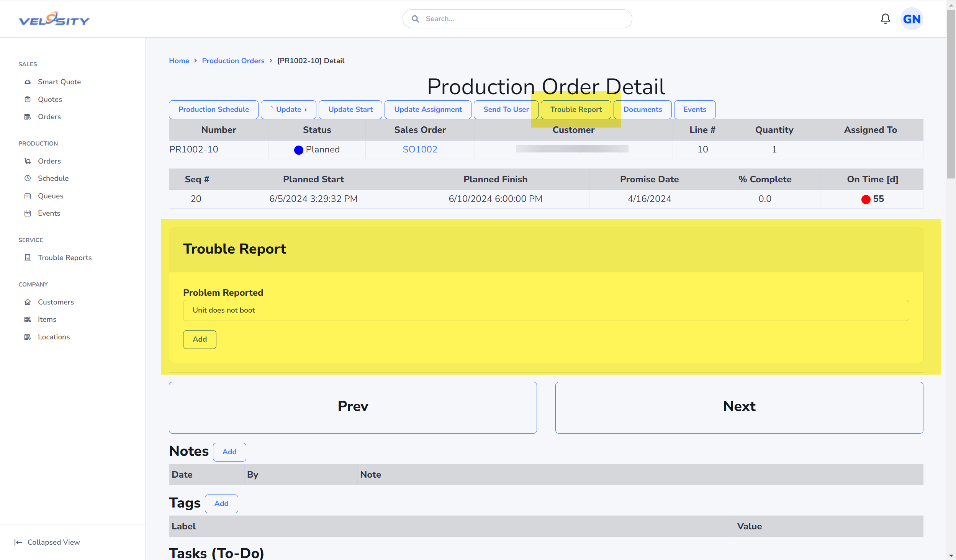
Task: Add a new note
Action: [x=229, y=452]
